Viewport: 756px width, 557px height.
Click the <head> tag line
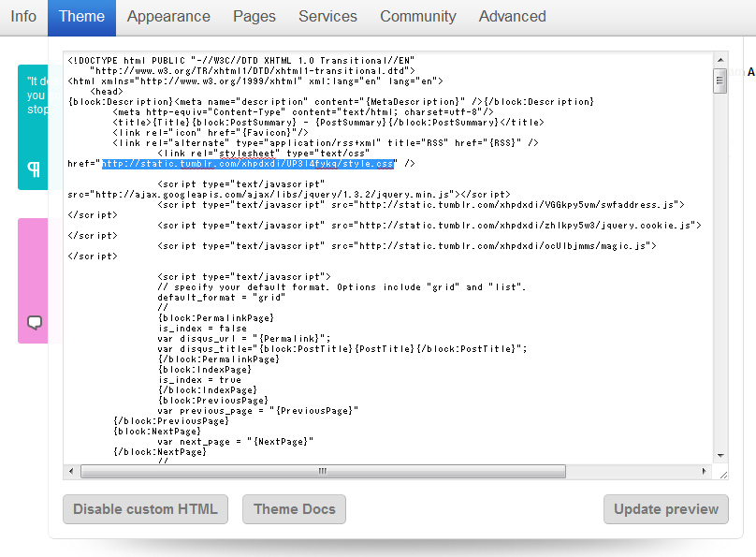(x=107, y=91)
